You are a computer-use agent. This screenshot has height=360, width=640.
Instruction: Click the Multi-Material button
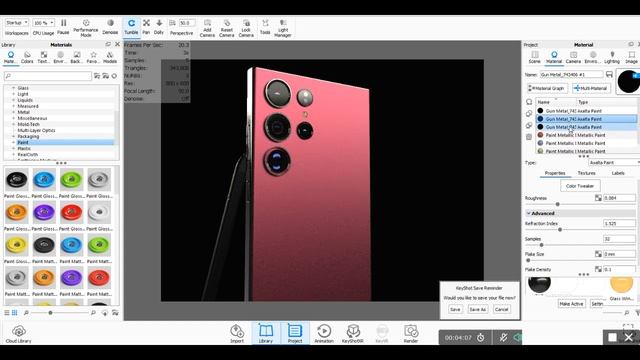click(x=591, y=88)
